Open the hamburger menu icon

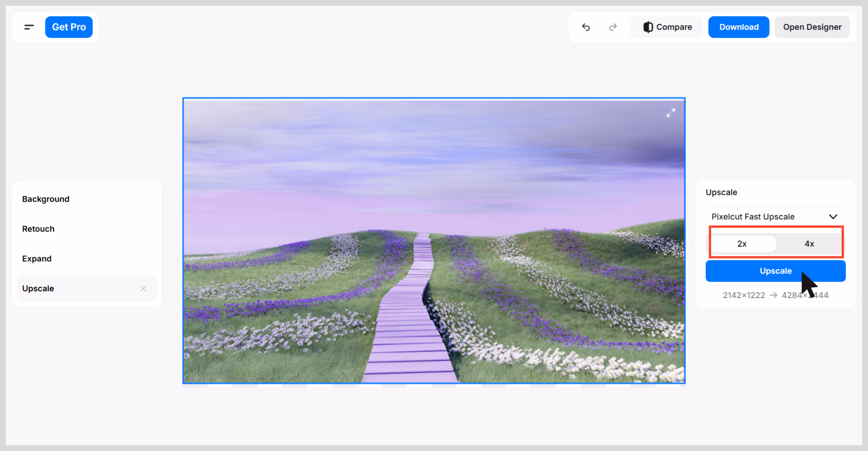click(29, 27)
